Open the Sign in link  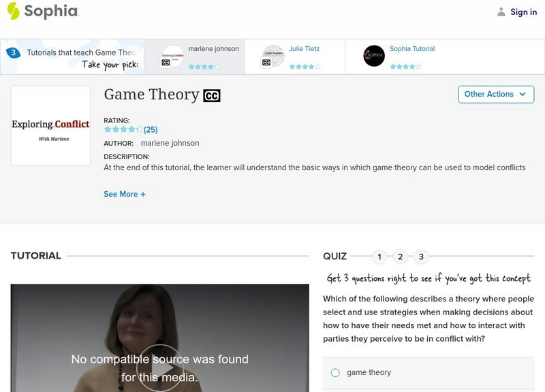(523, 12)
